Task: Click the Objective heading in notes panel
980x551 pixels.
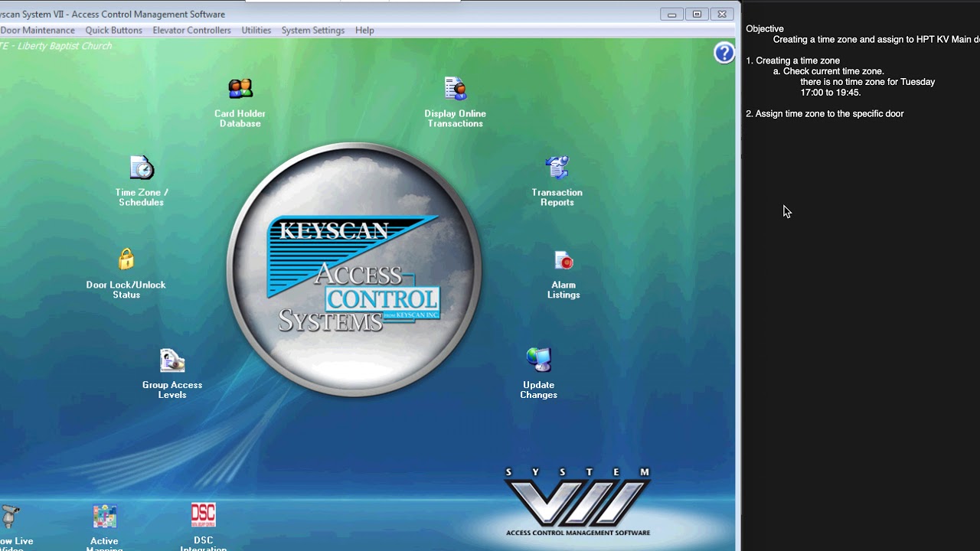Action: (x=765, y=29)
